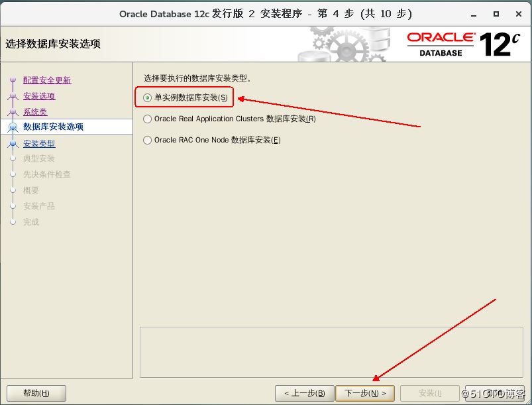The width and height of the screenshot is (532, 405).
Task: Maximize the installer window
Action: tap(496, 14)
